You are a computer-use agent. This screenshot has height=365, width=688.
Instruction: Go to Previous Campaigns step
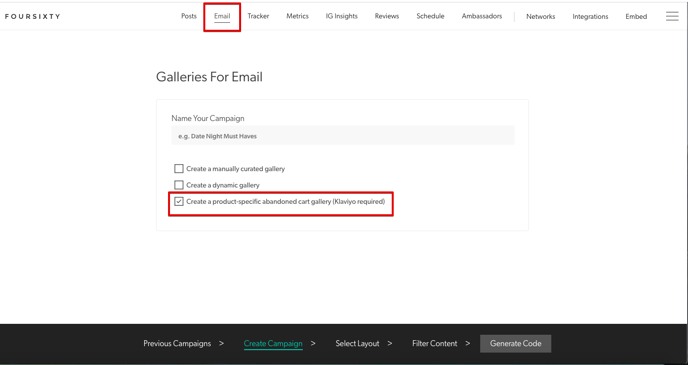click(177, 344)
